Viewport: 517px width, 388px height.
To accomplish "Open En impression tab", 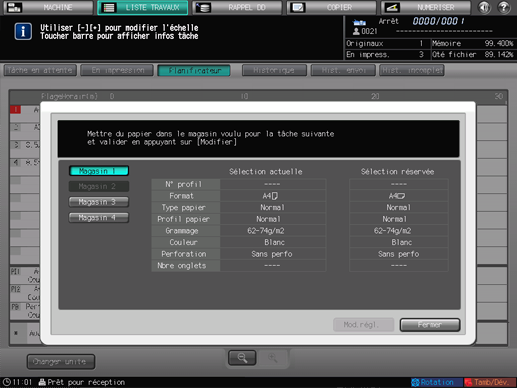I will click(x=117, y=70).
